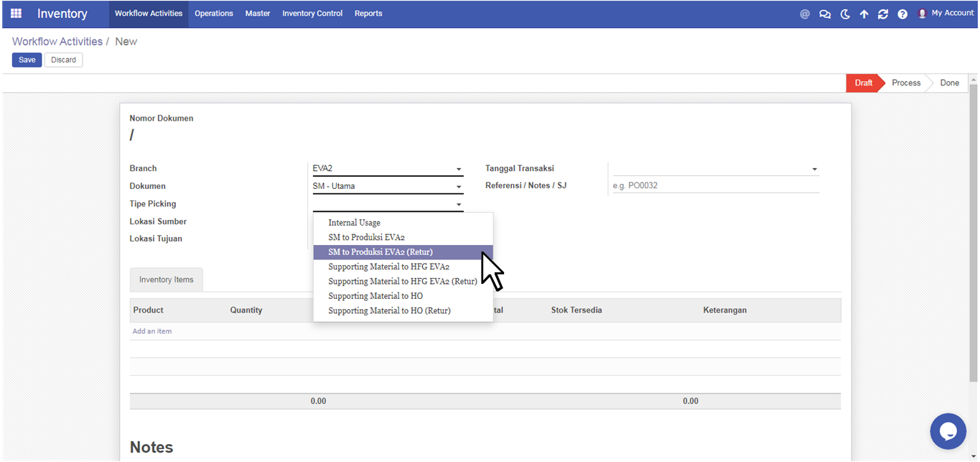
Task: Choose 'Internal Usage' from picking list
Action: point(354,223)
